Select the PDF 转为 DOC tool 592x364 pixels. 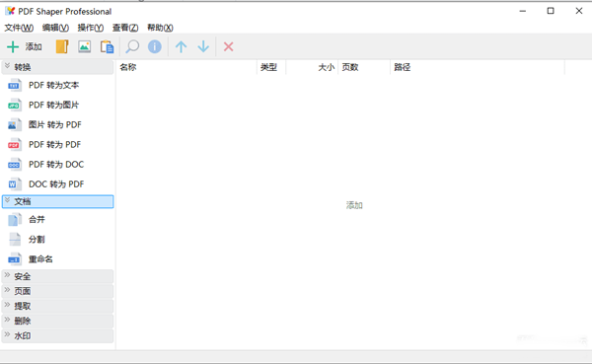[x=57, y=165]
